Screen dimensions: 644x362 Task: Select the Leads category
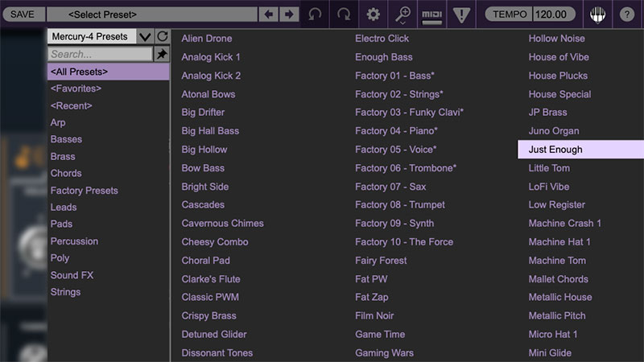point(64,208)
